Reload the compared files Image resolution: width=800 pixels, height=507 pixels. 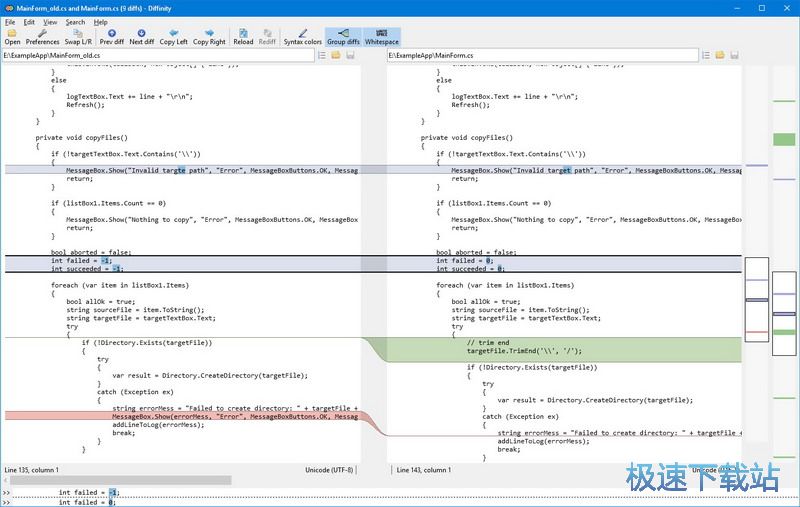(243, 37)
